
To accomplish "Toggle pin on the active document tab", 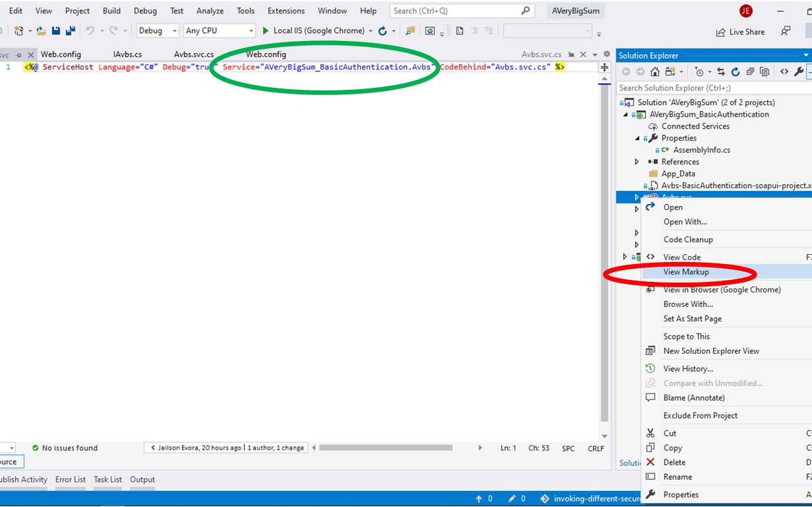I will (x=572, y=55).
